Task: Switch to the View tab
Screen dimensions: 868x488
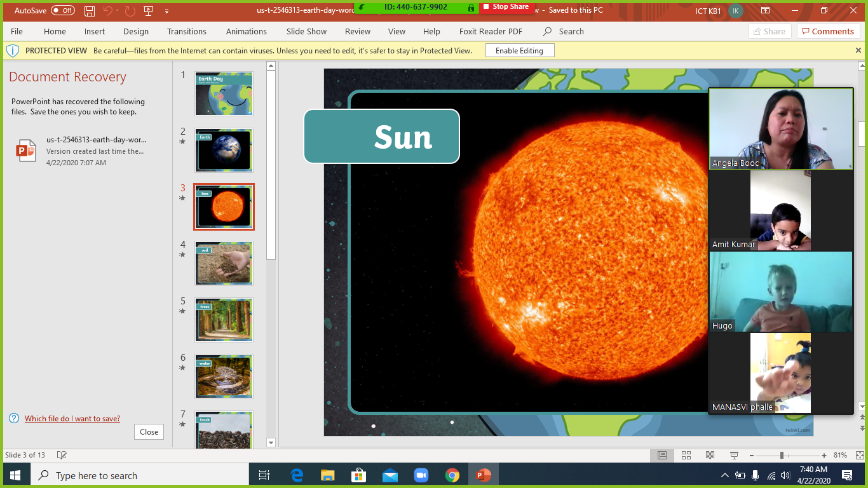Action: pyautogui.click(x=397, y=31)
